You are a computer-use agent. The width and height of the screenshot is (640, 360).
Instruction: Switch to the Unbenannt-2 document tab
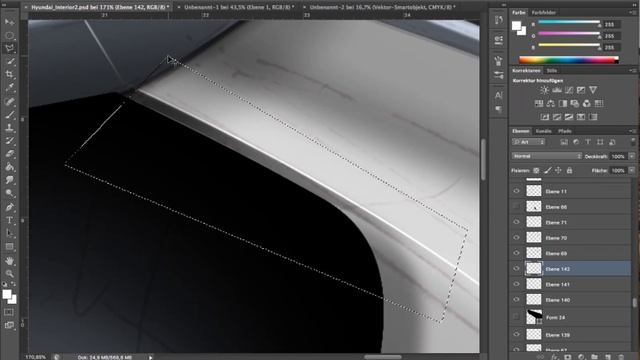tap(382, 7)
